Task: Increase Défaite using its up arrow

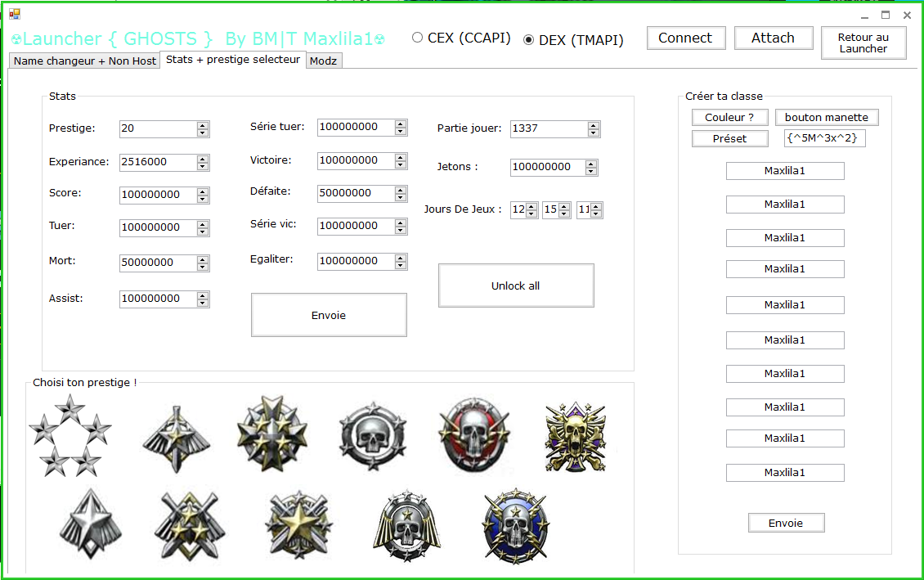Action: (x=401, y=189)
